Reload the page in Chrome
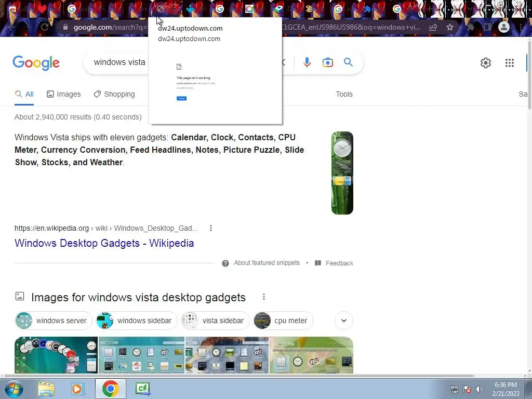 (x=45, y=27)
